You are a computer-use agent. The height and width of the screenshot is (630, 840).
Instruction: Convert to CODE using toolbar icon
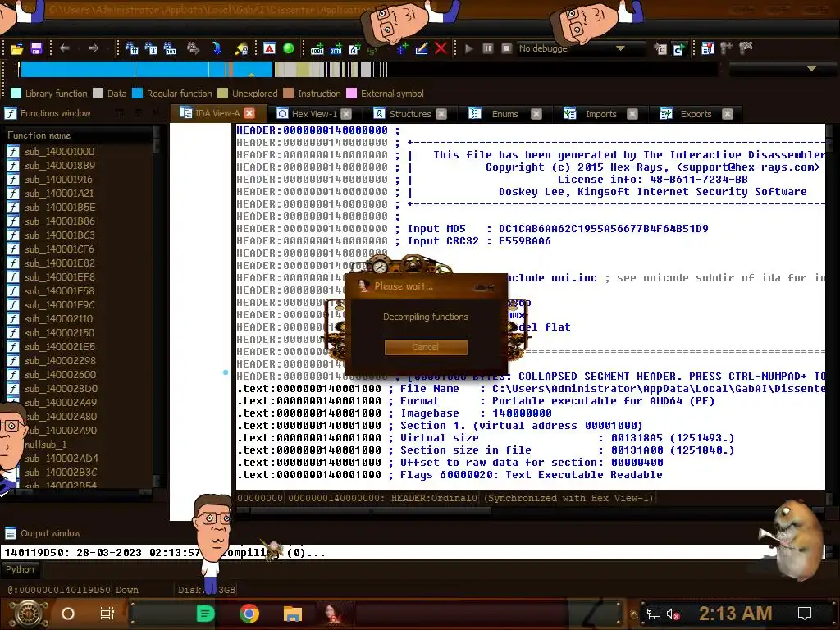click(317, 49)
